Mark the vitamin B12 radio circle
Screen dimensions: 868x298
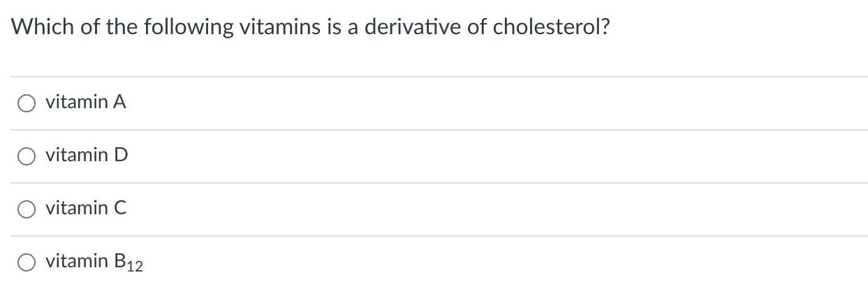point(27,262)
